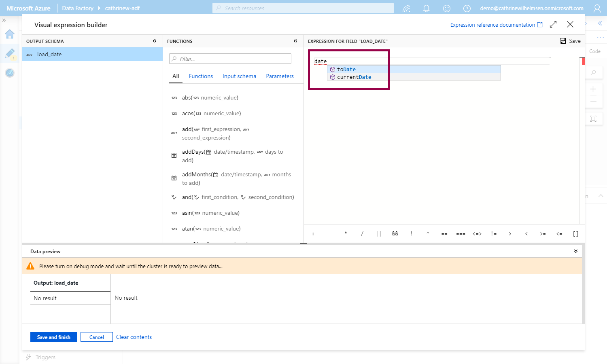The height and width of the screenshot is (364, 607).
Task: Click the Save and finish button
Action: tap(54, 337)
